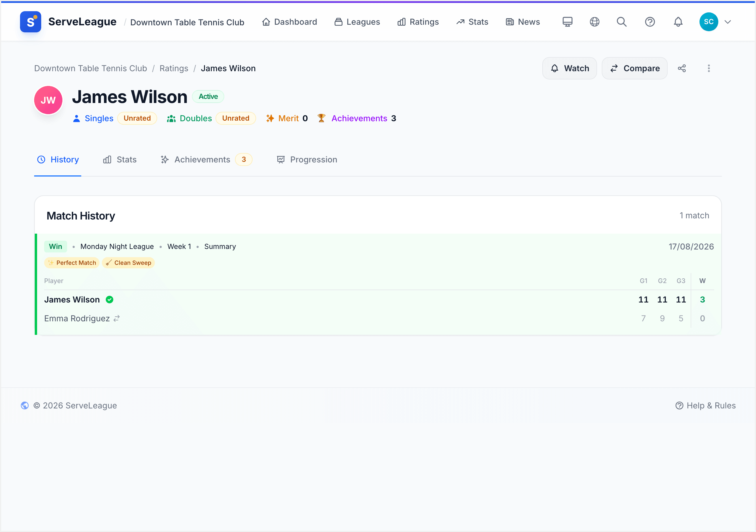Click the compare arrows beside Emma Rodriguez
Viewport: 756px width, 532px height.
tap(117, 318)
